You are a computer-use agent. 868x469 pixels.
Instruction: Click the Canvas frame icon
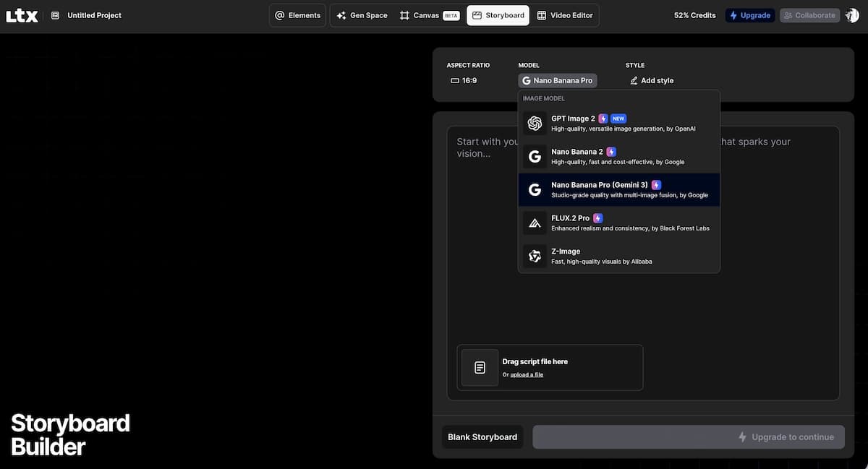click(404, 15)
